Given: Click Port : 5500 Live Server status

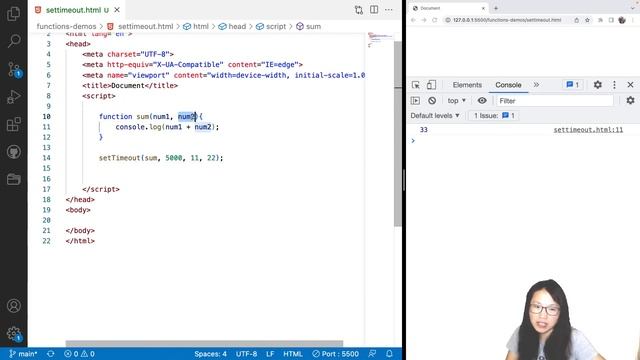Looking at the screenshot, I should coord(336,353).
